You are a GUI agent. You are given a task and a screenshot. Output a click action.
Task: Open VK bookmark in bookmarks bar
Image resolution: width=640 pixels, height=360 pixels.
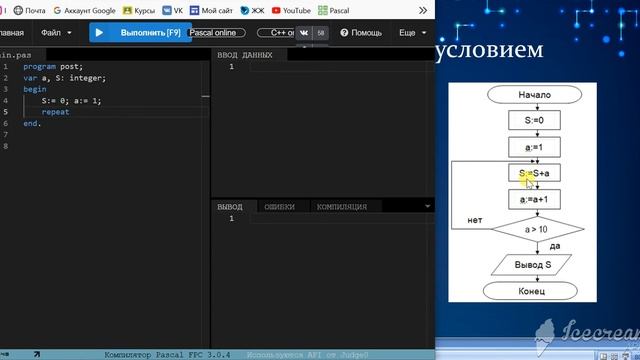click(173, 10)
